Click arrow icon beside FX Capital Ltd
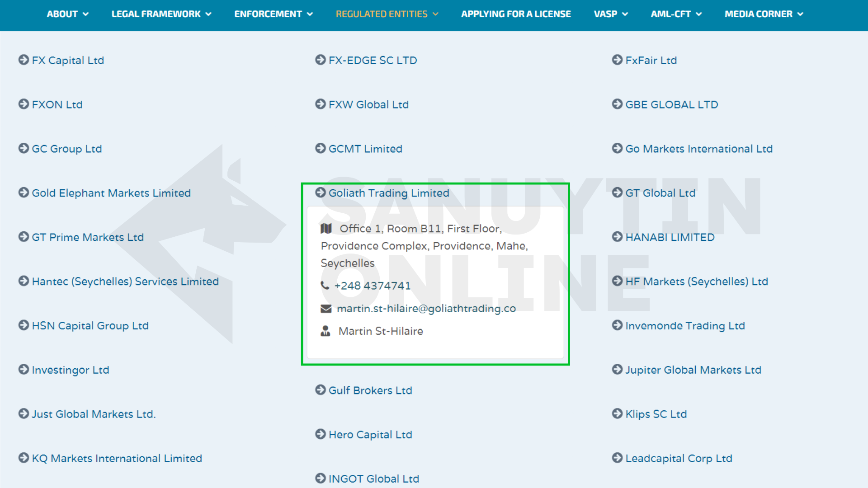Screen dimensions: 868x488 [24, 60]
